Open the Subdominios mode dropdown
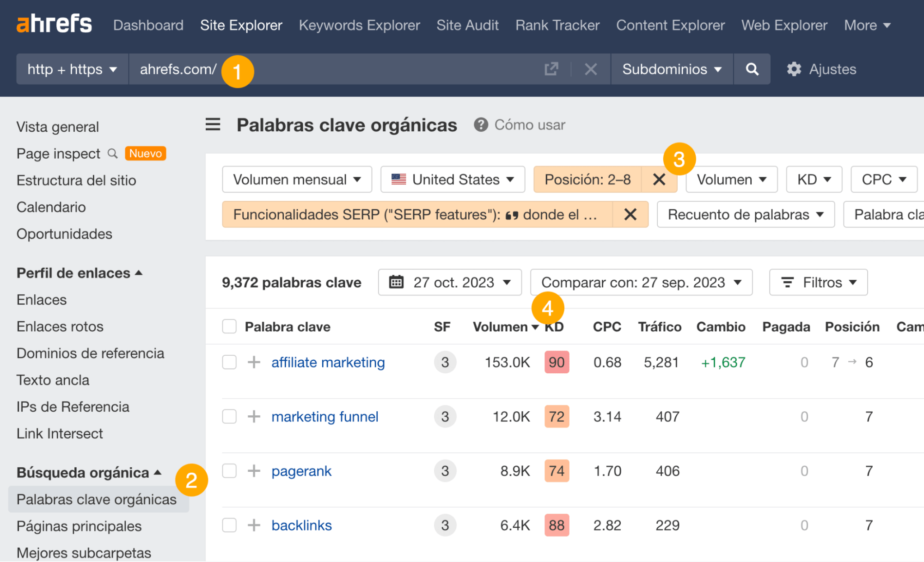This screenshot has width=924, height=562. 671,69
